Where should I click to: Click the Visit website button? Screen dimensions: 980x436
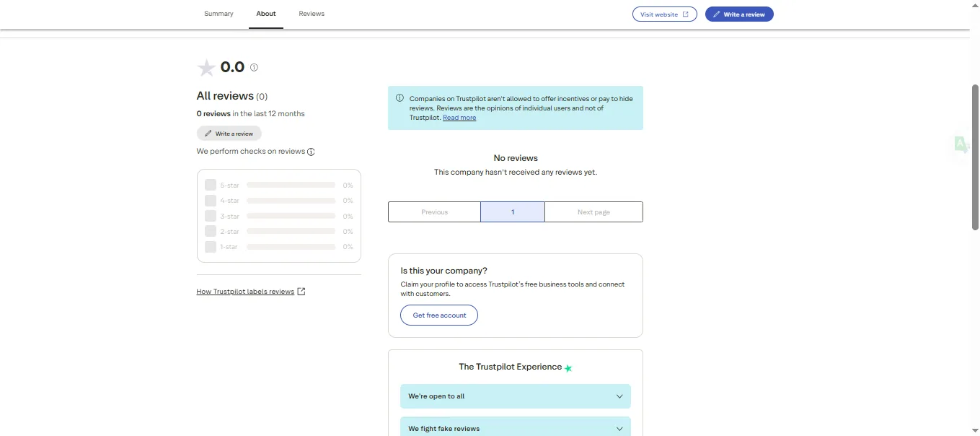click(664, 14)
